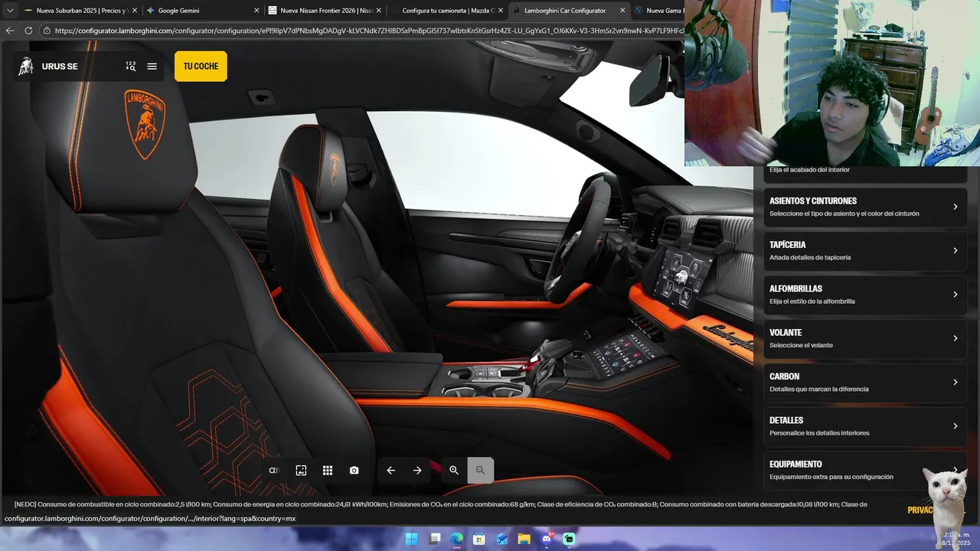The image size is (980, 551).
Task: Expand the TAPICERIA section
Action: pyautogui.click(x=864, y=250)
